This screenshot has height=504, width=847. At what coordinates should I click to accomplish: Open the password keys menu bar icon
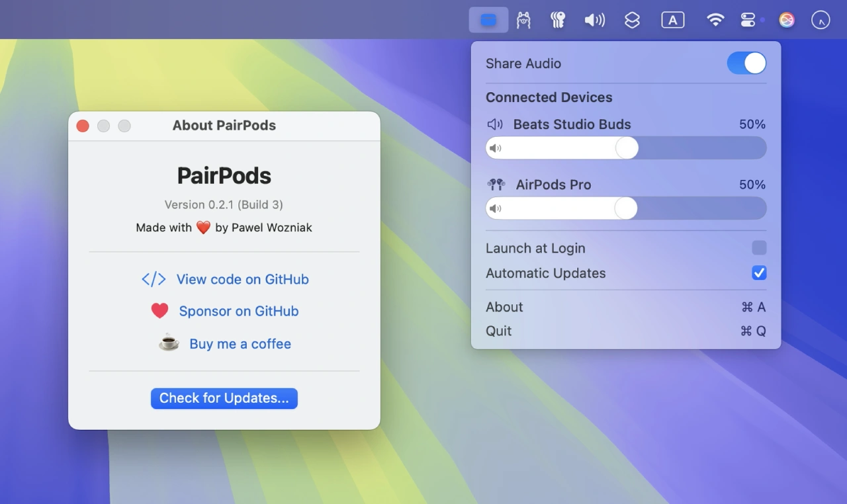[558, 20]
